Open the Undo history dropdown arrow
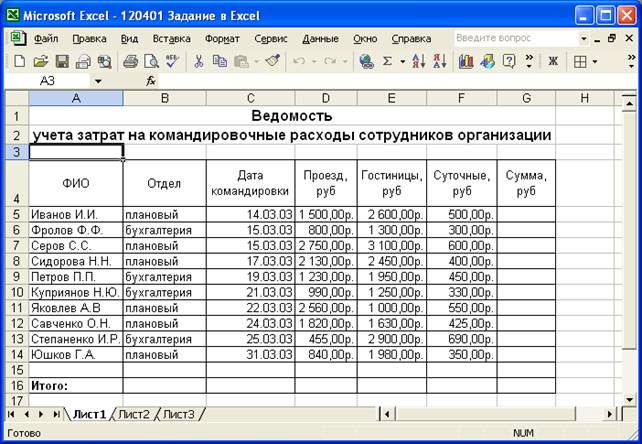The image size is (642, 444). [314, 62]
